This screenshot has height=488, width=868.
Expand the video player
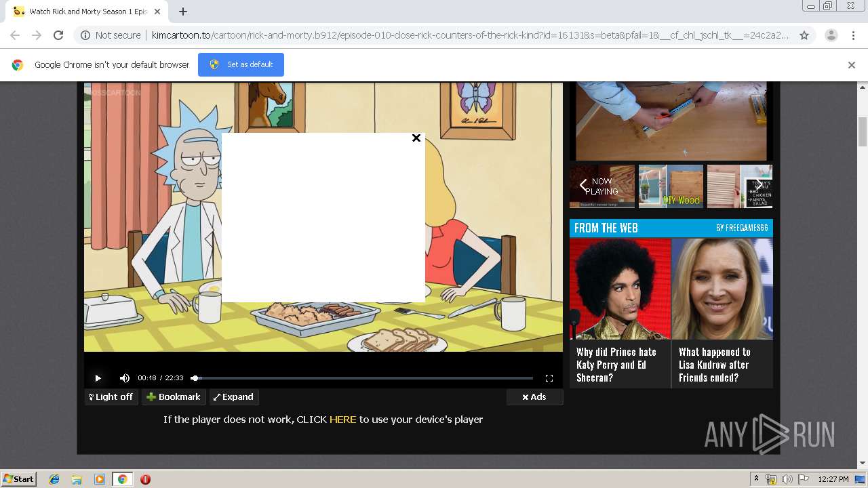click(x=234, y=397)
